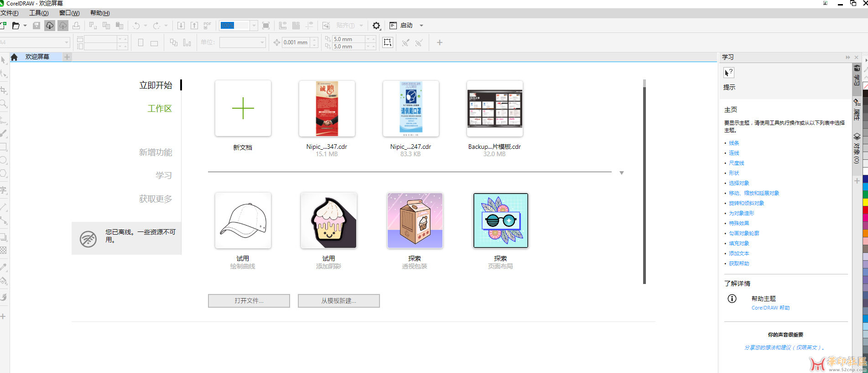Click the landscape orientation icon

(154, 43)
